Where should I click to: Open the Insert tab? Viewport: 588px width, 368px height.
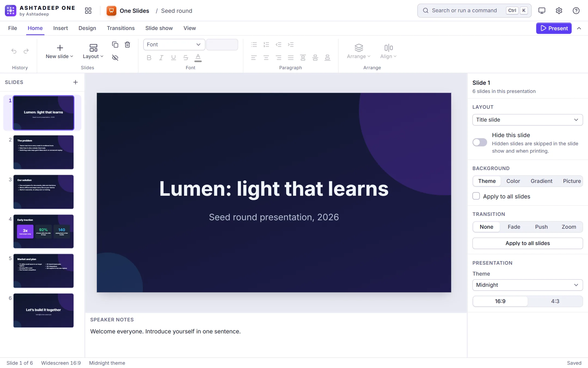[x=60, y=28]
